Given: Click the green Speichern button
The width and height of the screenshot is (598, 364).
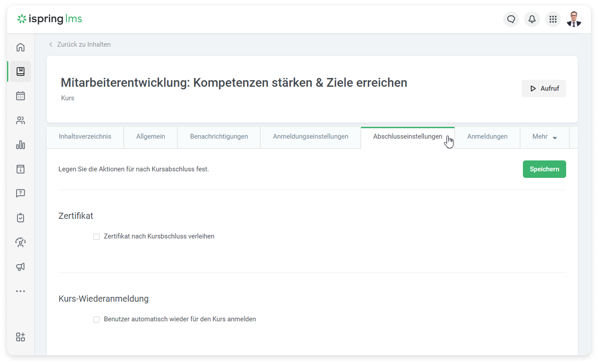Looking at the screenshot, I should click(544, 169).
